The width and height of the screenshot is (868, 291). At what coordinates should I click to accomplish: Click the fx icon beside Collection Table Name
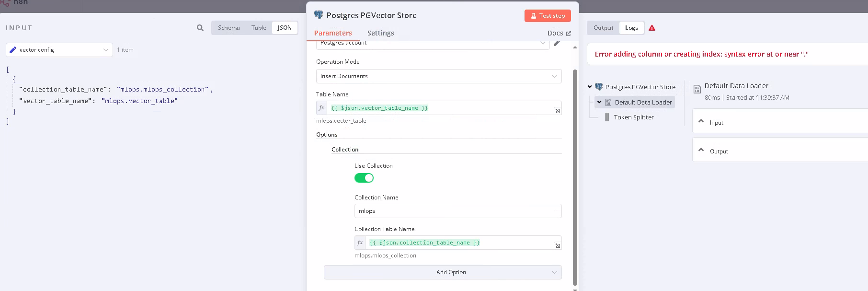click(x=360, y=243)
